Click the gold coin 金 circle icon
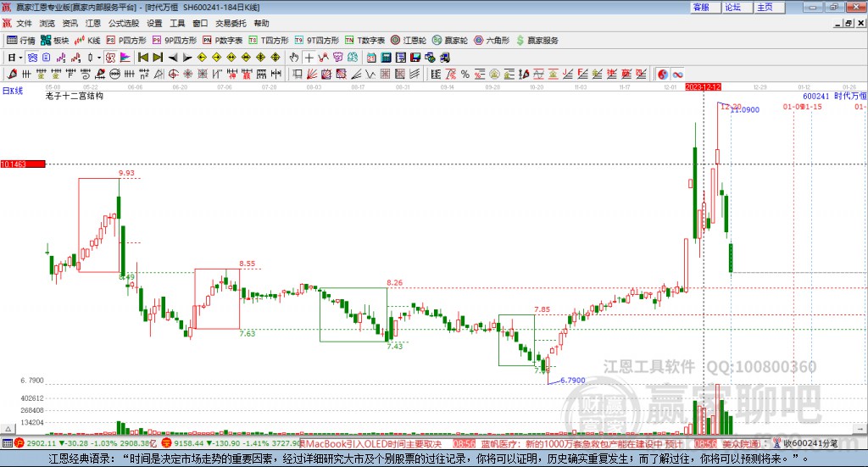Screen dimensions: 868x467 [x=494, y=74]
